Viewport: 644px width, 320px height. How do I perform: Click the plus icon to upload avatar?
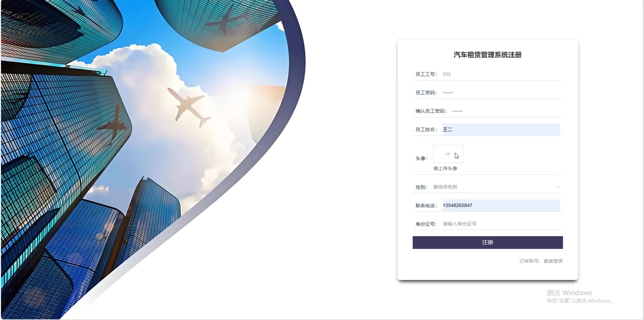click(448, 154)
